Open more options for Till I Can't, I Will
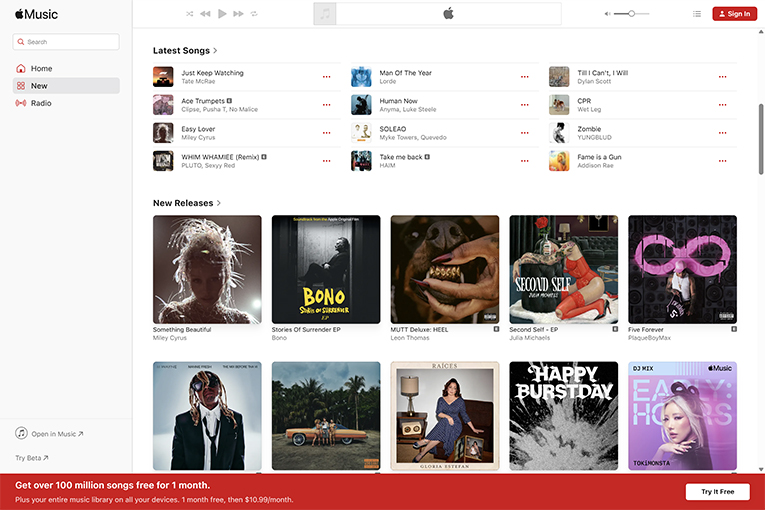 click(723, 77)
